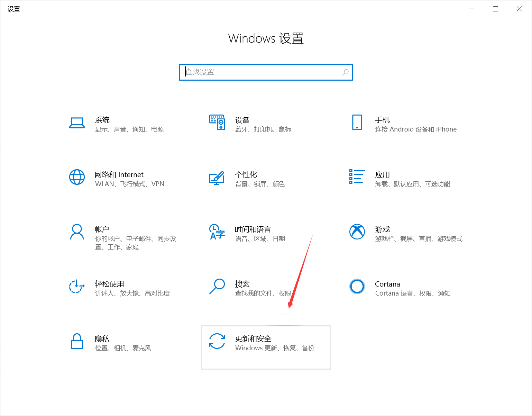Open 更新和安全 settings title
Viewport: 532px width, 416px height.
(253, 339)
